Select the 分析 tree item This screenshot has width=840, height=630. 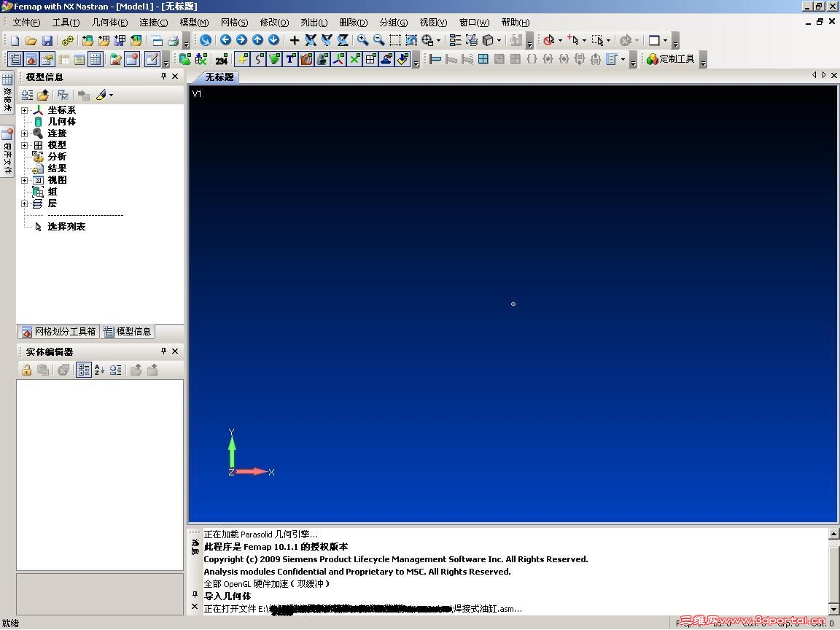point(57,157)
